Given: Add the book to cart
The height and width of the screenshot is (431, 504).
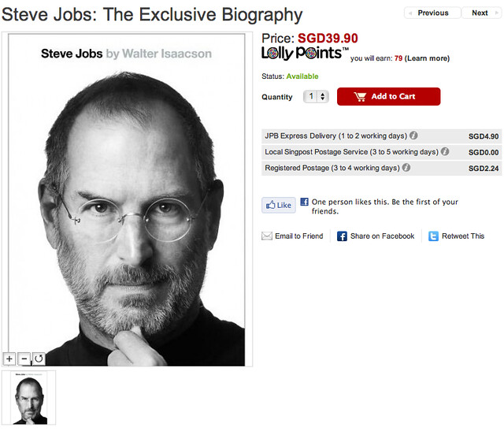Looking at the screenshot, I should 388,96.
